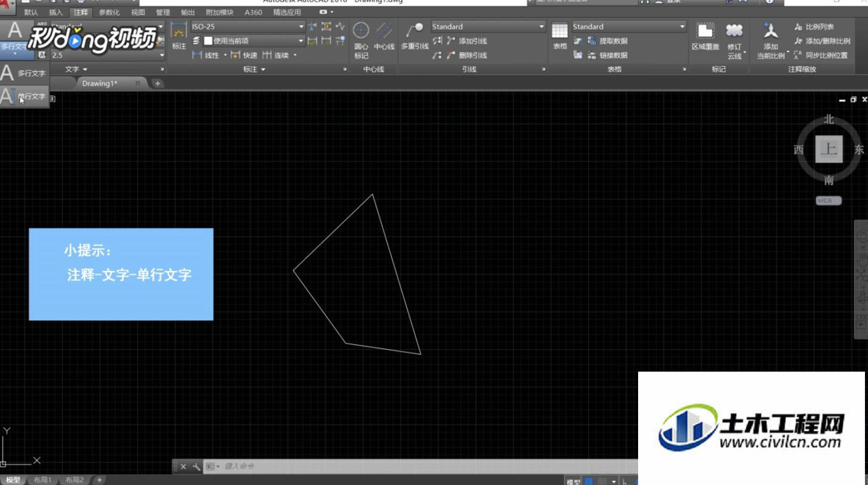Switch to the 模型 layout tab

pos(13,480)
